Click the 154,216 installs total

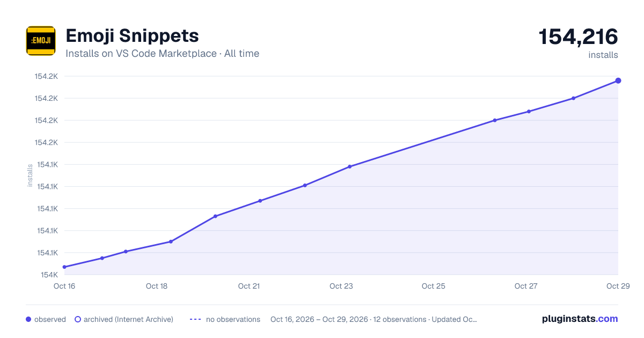579,37
